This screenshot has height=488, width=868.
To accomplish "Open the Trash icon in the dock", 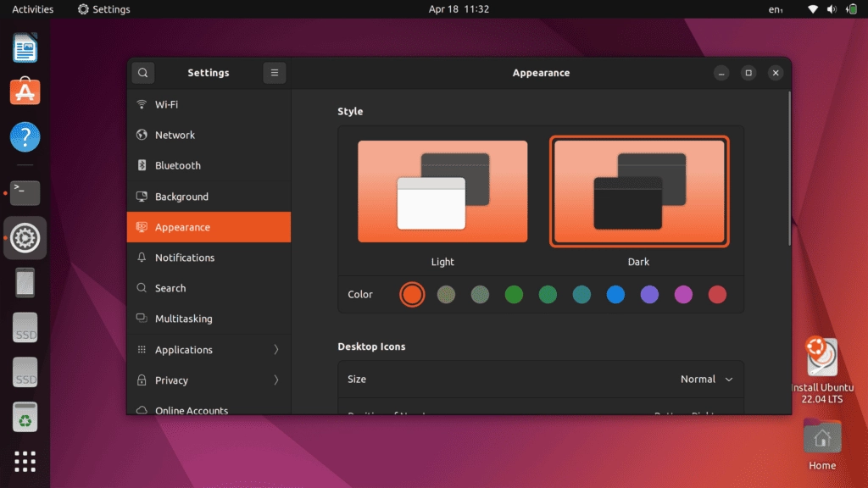I will click(25, 417).
